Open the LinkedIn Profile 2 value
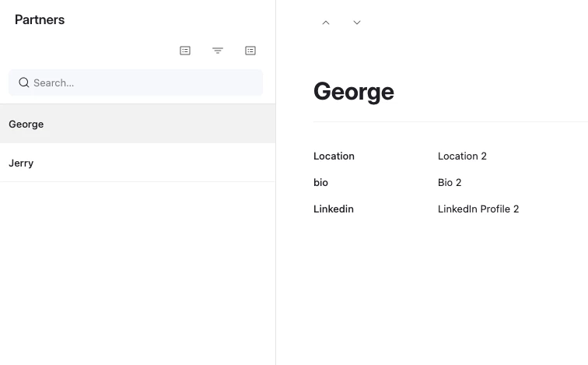 click(478, 209)
